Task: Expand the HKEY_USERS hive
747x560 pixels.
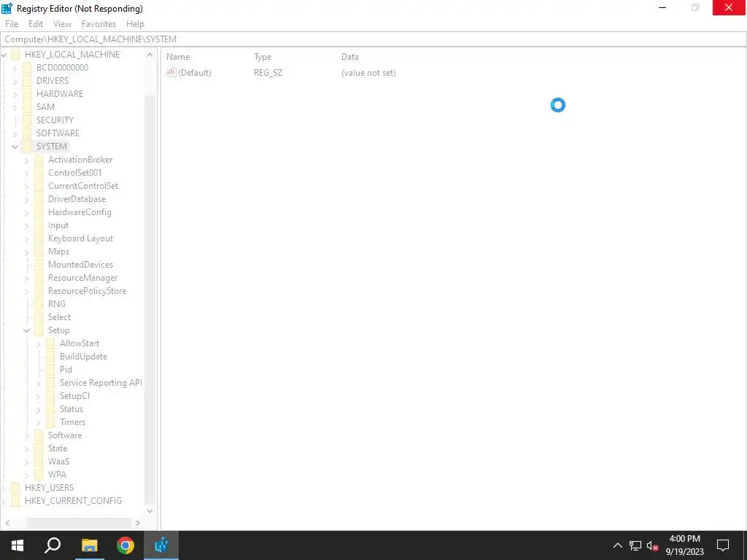Action: click(x=4, y=488)
